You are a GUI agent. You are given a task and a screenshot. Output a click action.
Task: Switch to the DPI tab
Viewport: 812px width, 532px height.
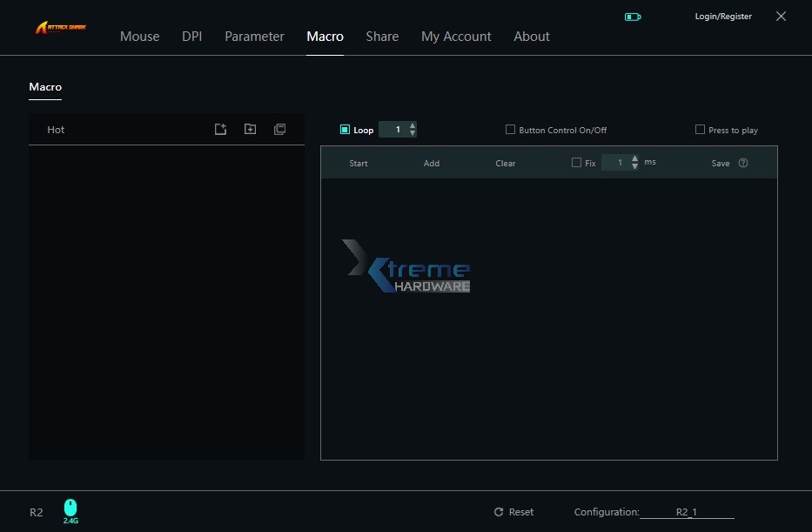pyautogui.click(x=191, y=37)
